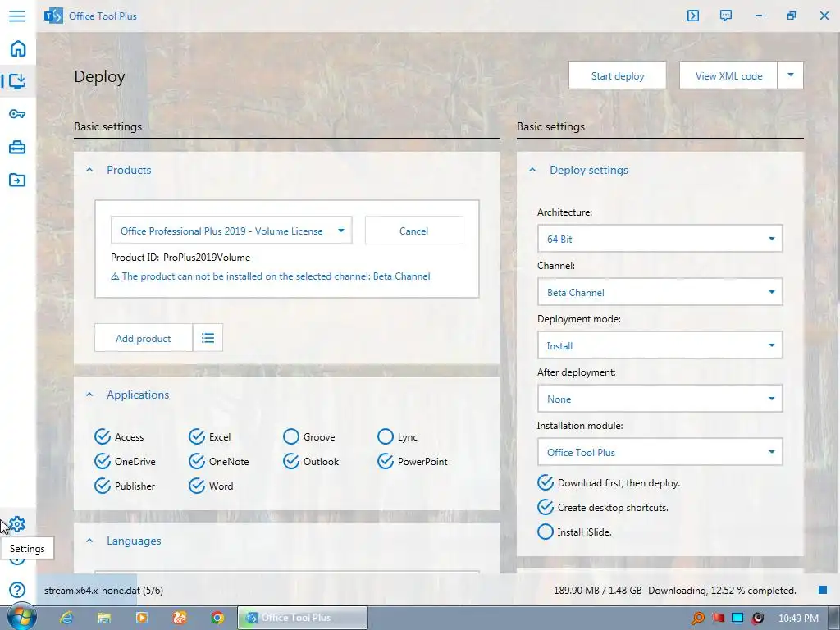Click the View XML code button
Screen dimensions: 840x630
728,75
